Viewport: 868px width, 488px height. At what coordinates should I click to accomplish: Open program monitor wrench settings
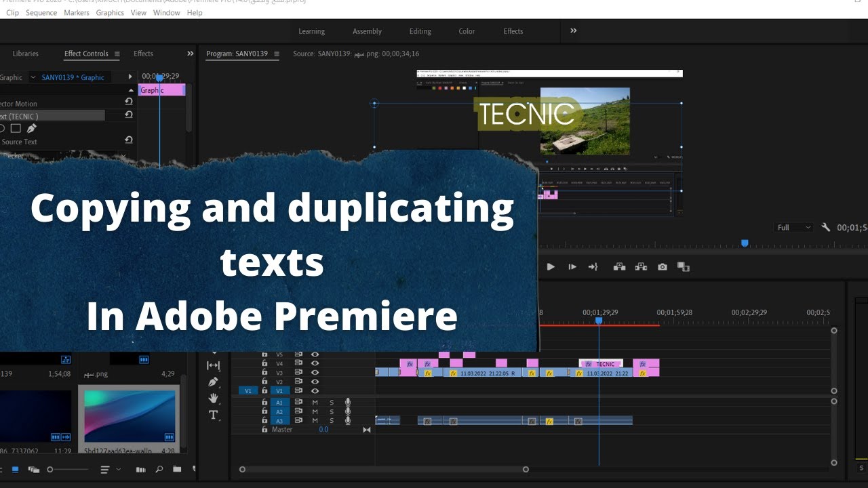coord(825,228)
